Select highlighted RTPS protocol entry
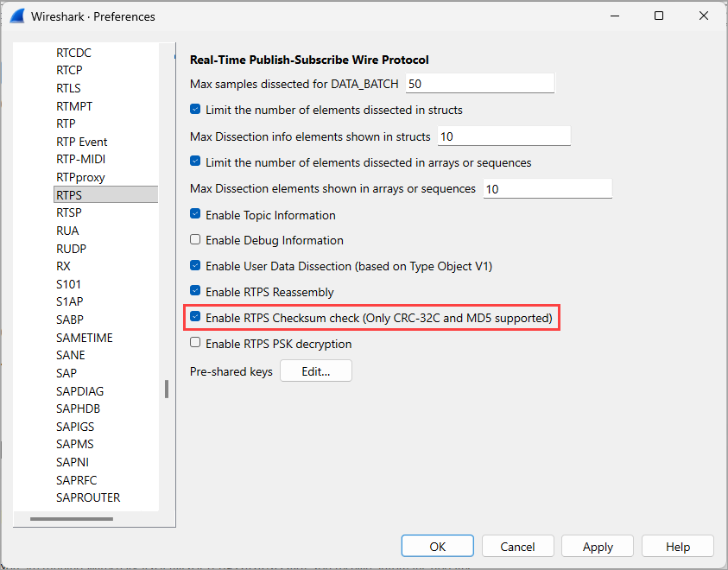 click(106, 194)
